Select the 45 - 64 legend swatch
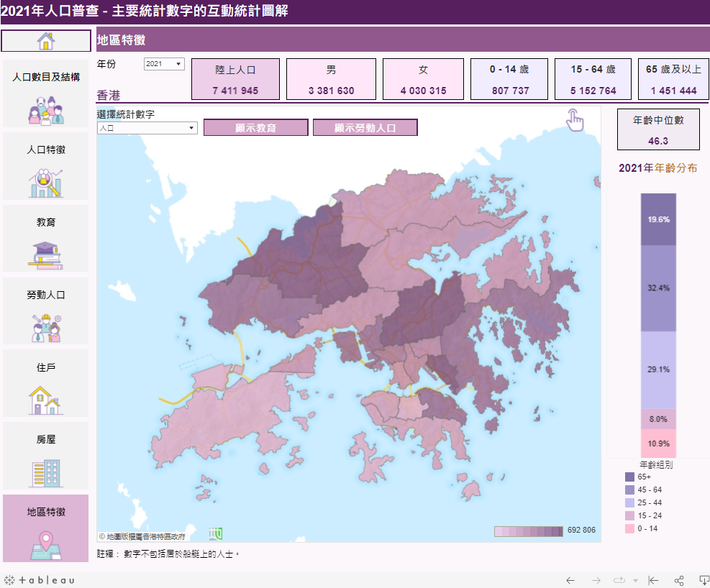 click(x=629, y=490)
